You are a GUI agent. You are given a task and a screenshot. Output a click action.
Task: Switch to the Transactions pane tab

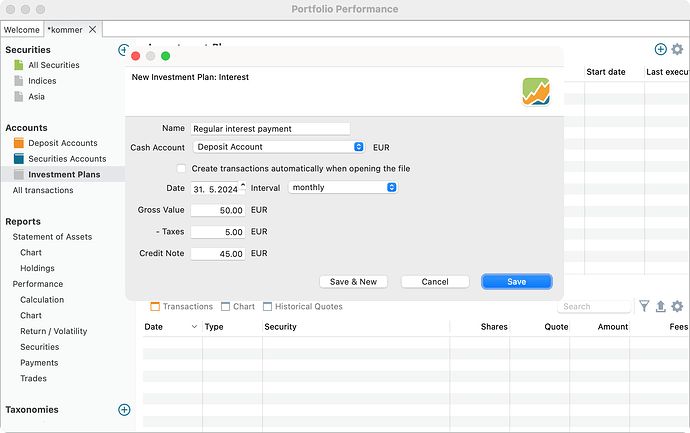tap(182, 306)
